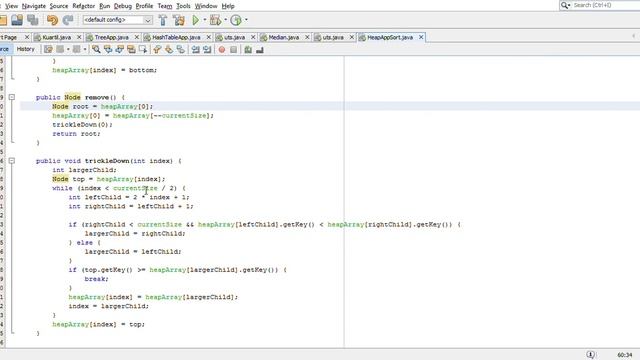Close the HashTableApp.java tab
The image size is (640, 360).
pyautogui.click(x=209, y=37)
